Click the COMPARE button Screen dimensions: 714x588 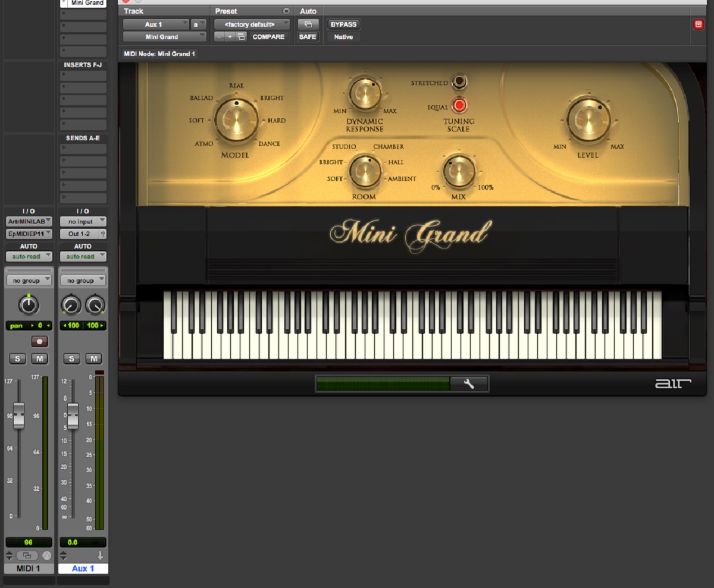269,37
